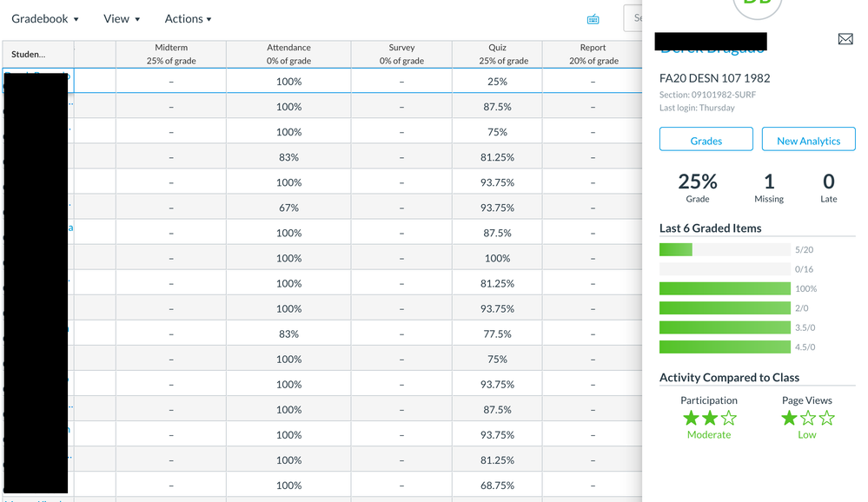Click the 5/20 graded item progress bar
The width and height of the screenshot is (868, 502).
724,250
